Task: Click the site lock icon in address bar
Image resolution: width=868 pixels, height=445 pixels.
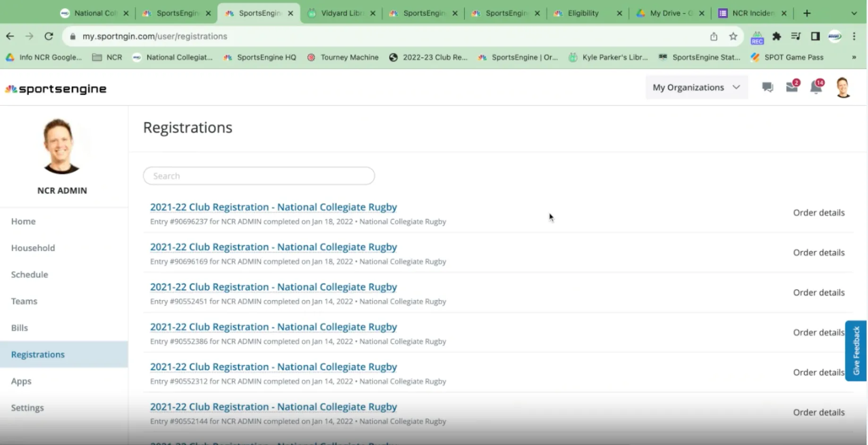Action: (72, 36)
